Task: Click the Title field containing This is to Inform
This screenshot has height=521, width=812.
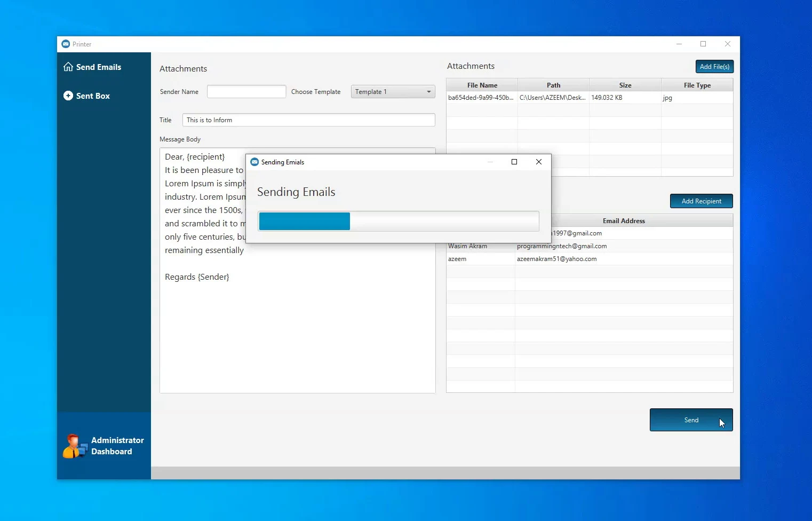Action: (308, 120)
